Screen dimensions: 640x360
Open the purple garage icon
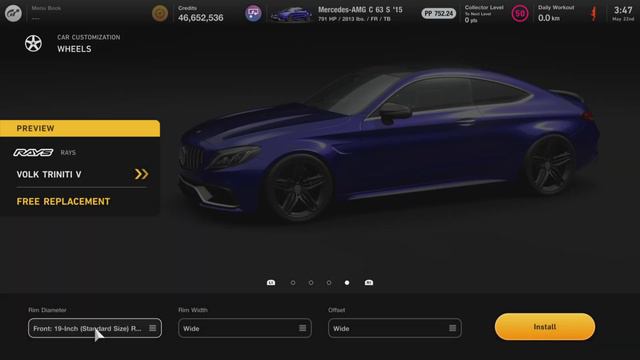point(253,13)
